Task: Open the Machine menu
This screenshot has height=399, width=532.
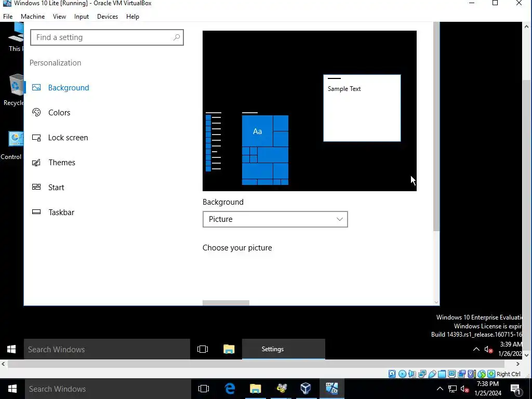Action: coord(33,16)
